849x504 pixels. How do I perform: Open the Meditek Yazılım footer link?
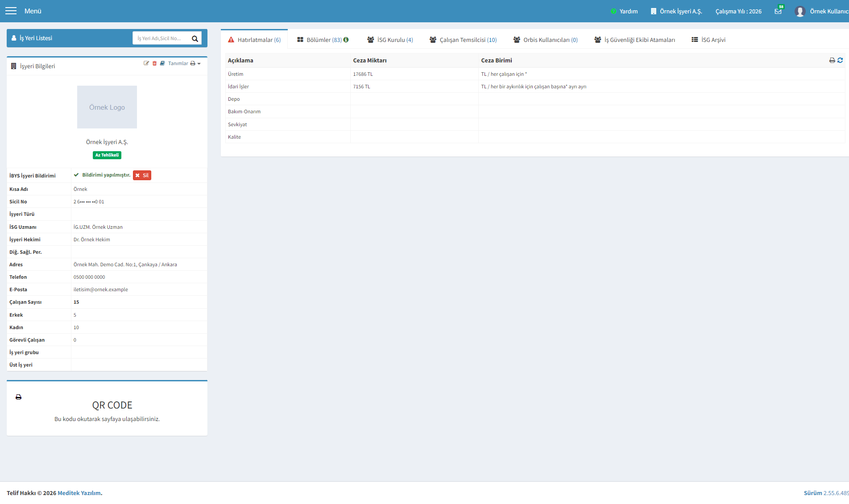(x=79, y=493)
